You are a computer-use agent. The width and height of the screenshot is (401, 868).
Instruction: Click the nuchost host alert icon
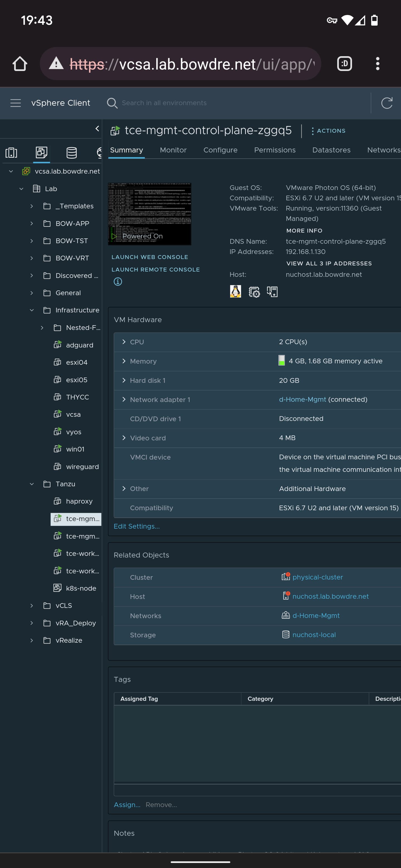click(x=286, y=596)
